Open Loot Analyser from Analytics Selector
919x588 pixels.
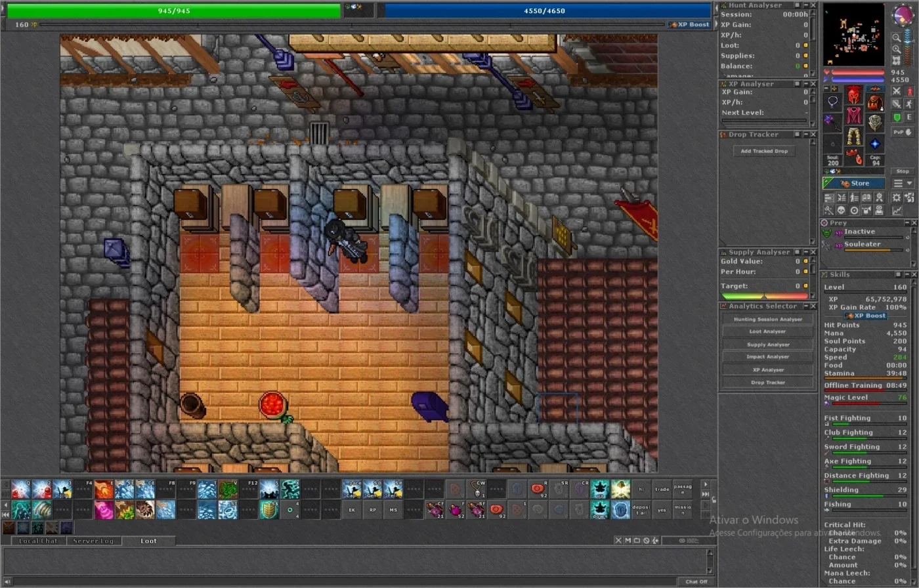(x=767, y=331)
